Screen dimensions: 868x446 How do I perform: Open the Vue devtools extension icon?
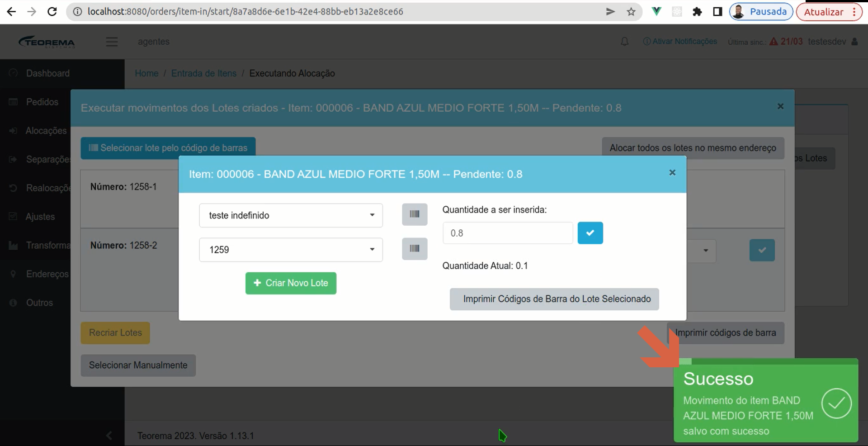tap(656, 12)
